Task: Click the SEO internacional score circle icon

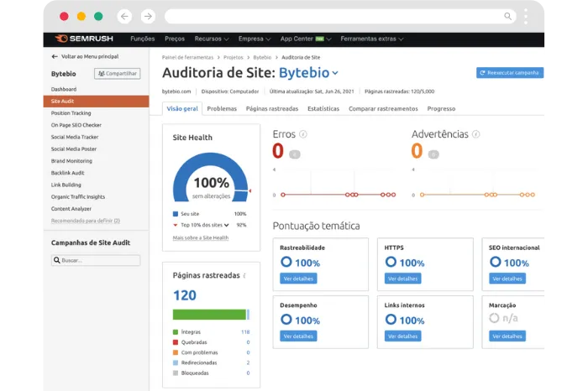Action: [x=496, y=262]
